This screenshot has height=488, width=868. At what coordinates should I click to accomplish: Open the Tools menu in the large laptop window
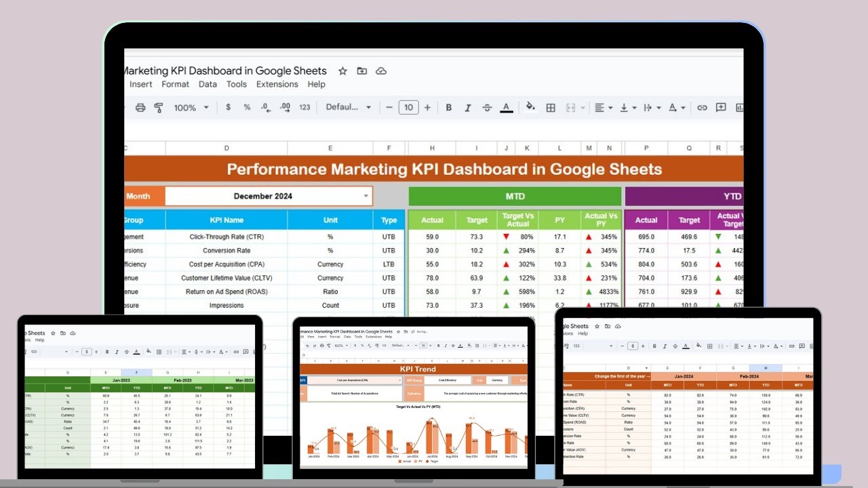(x=237, y=84)
